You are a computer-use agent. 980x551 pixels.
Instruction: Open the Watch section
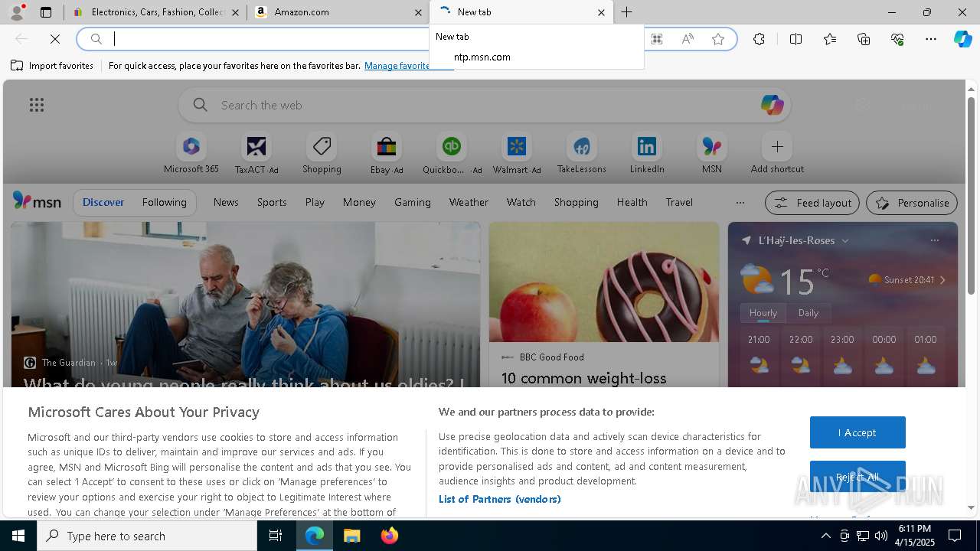(x=521, y=202)
